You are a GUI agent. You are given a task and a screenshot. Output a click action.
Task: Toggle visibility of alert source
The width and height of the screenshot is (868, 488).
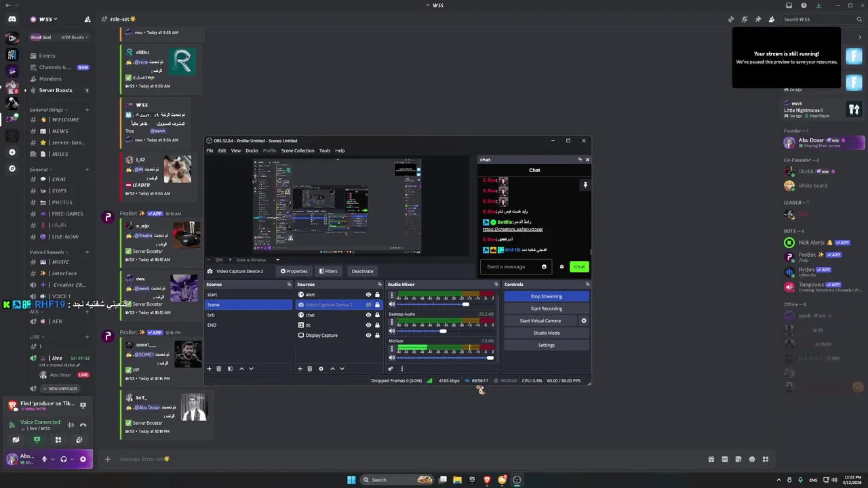pos(368,294)
